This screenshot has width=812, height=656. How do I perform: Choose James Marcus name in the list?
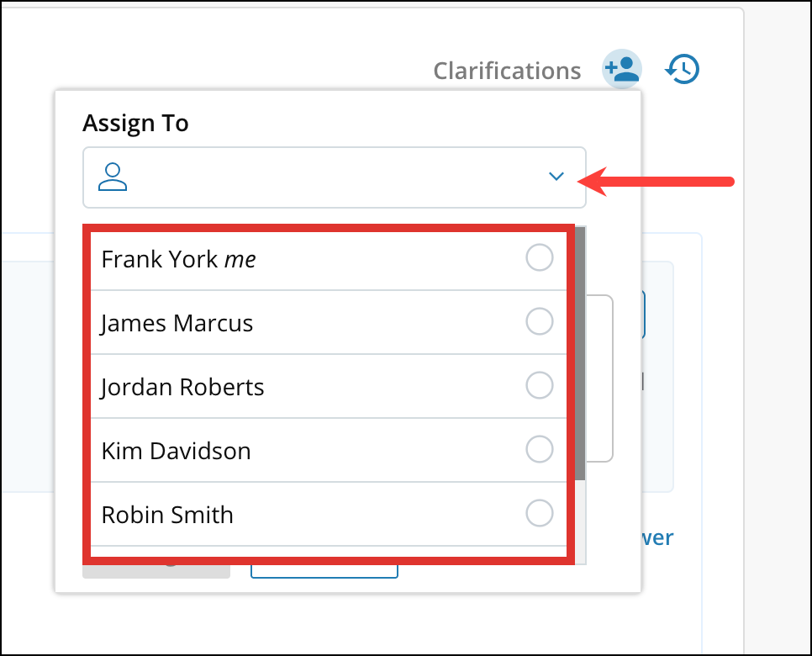pos(177,323)
